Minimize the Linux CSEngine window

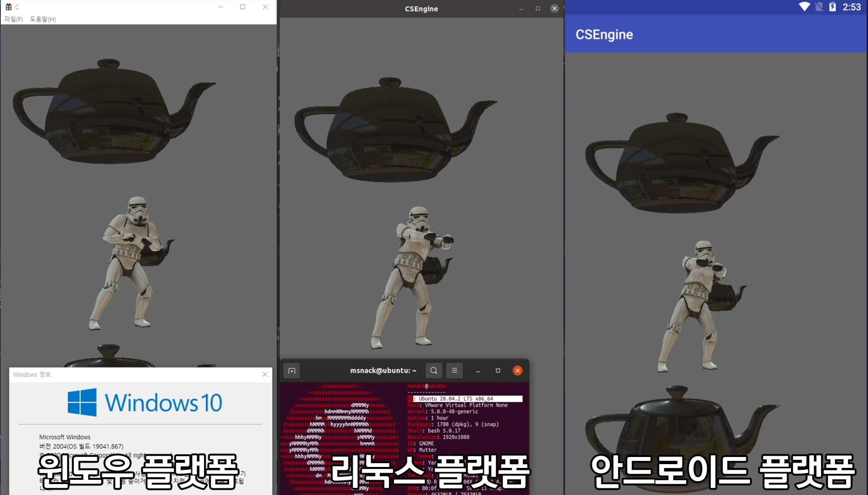tap(521, 9)
